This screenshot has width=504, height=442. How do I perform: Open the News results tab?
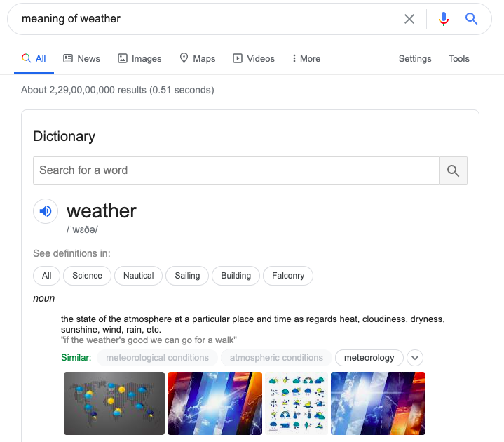pyautogui.click(x=81, y=59)
